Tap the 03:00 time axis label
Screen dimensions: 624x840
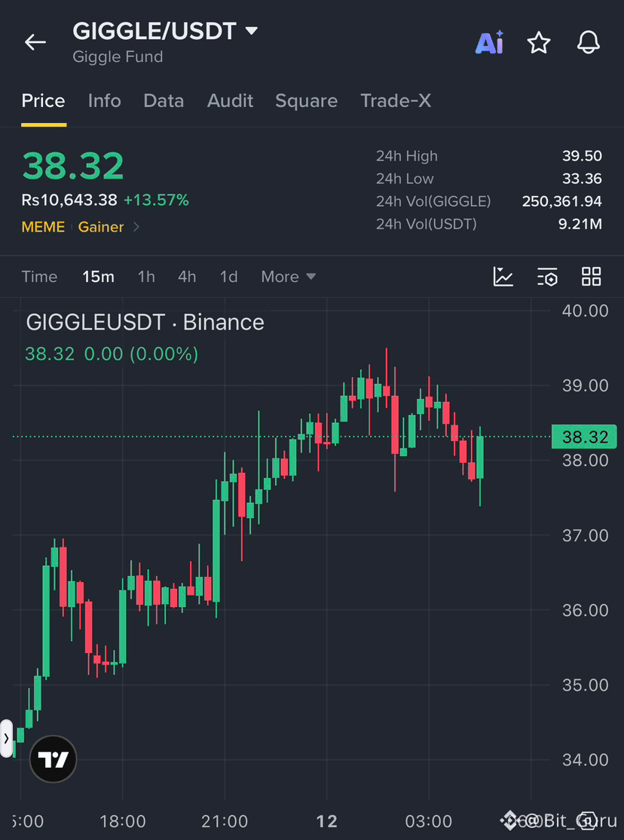429,820
